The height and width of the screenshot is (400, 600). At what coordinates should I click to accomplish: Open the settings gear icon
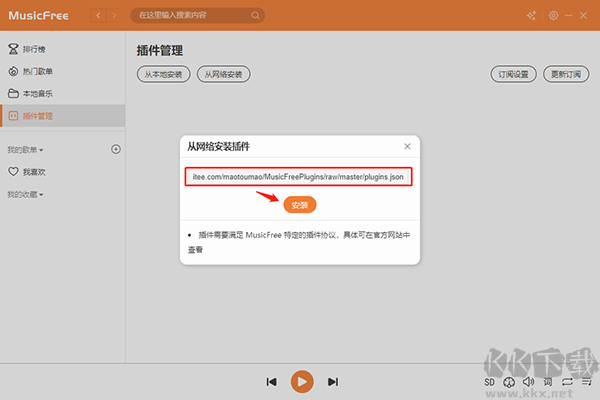click(x=553, y=16)
